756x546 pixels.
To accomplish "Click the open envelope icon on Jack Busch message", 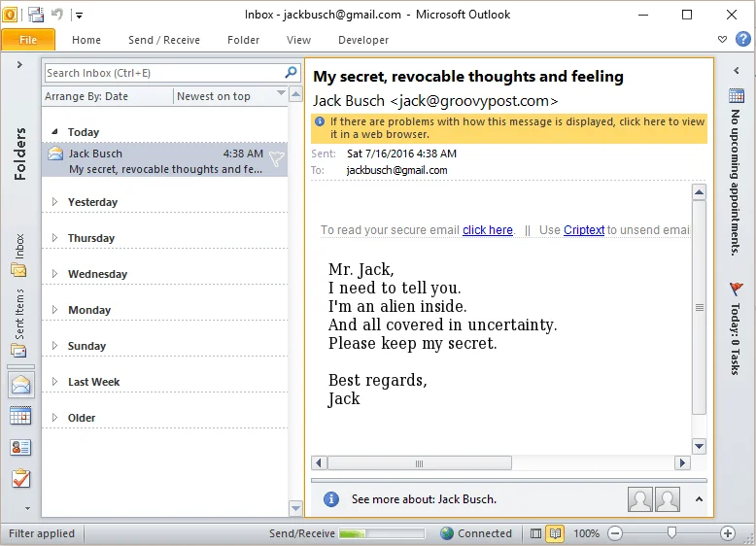I will click(55, 154).
